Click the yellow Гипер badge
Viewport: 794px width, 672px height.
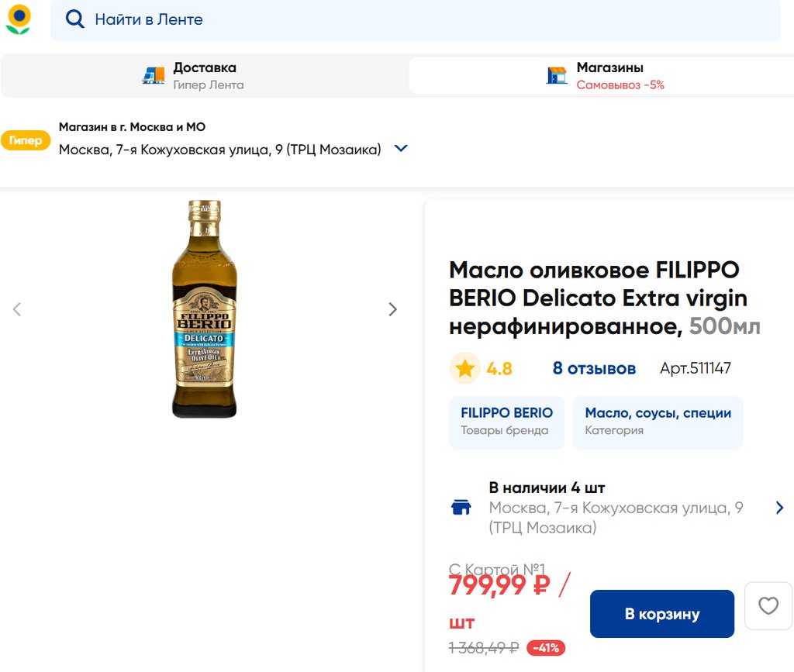point(26,141)
